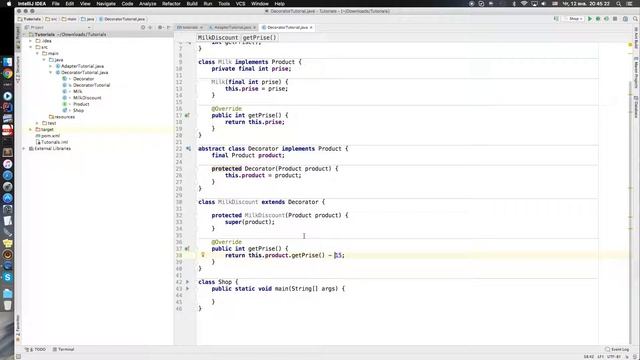Close the DecoratorTutorial.java tab

tap(311, 27)
